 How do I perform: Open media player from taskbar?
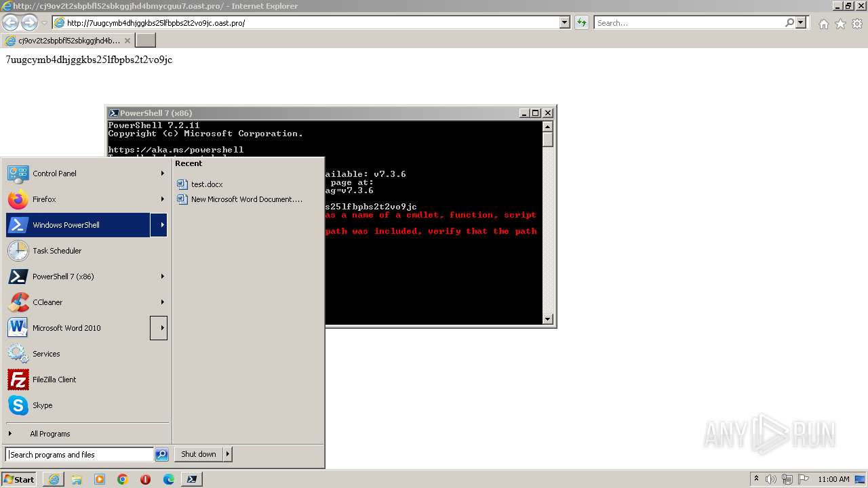coord(100,479)
